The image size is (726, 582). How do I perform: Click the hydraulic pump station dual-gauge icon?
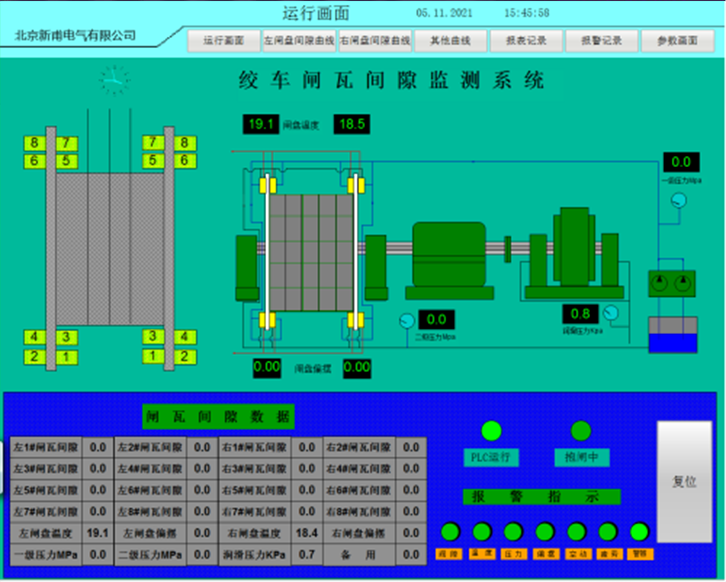[x=670, y=283]
